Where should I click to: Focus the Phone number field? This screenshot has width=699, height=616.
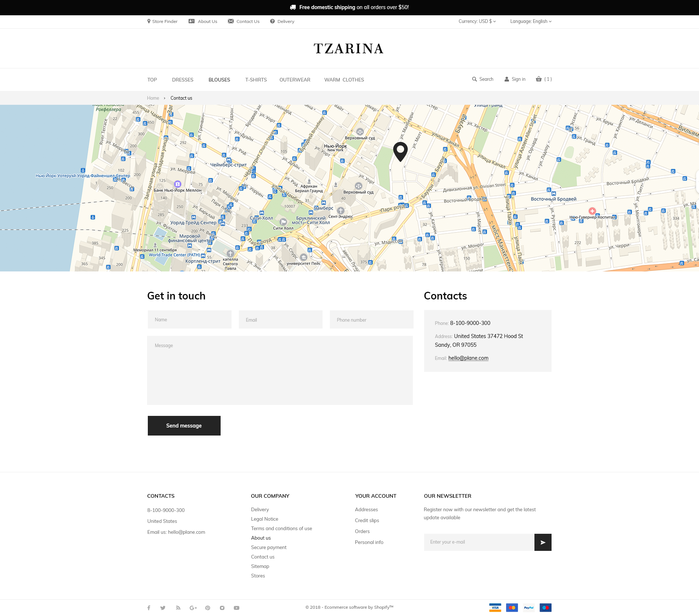click(x=371, y=319)
